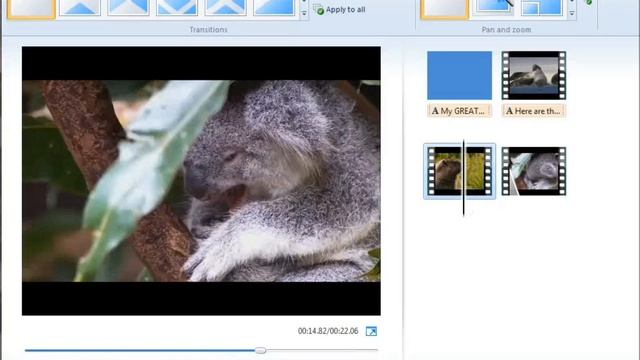The image size is (640, 360).
Task: Select the blue title clip in storyboard
Action: point(459,75)
